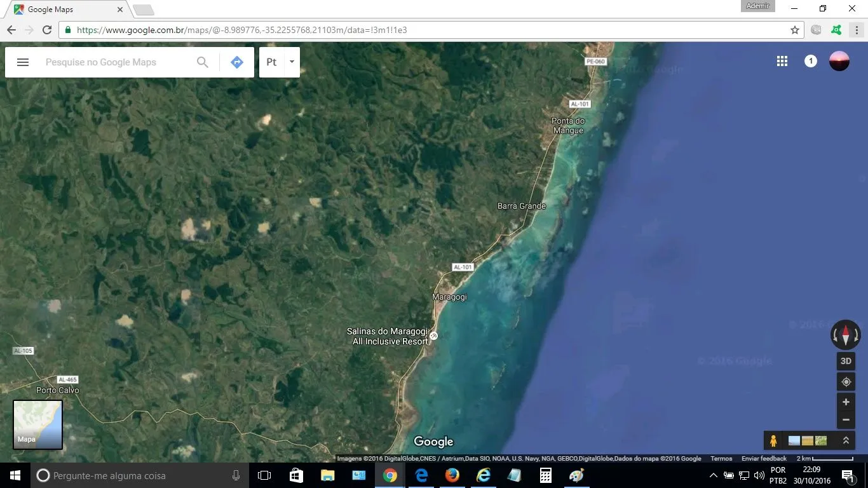Open the notifications badge showing 1

pos(810,61)
